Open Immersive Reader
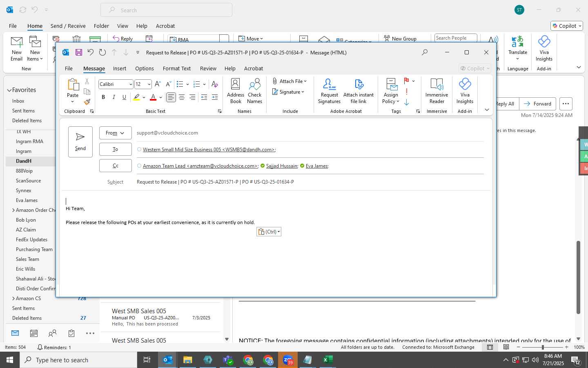Image resolution: width=588 pixels, height=368 pixels. [x=437, y=91]
